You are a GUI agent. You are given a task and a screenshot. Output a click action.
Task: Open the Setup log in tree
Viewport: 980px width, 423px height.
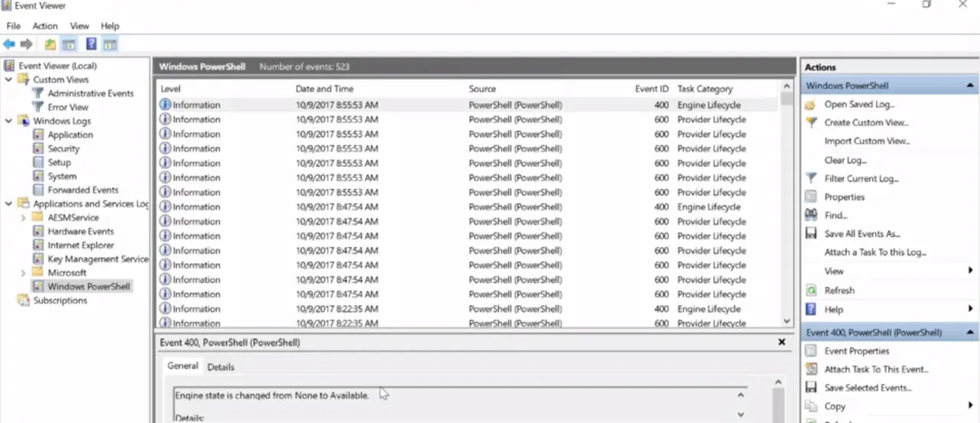pos(59,162)
